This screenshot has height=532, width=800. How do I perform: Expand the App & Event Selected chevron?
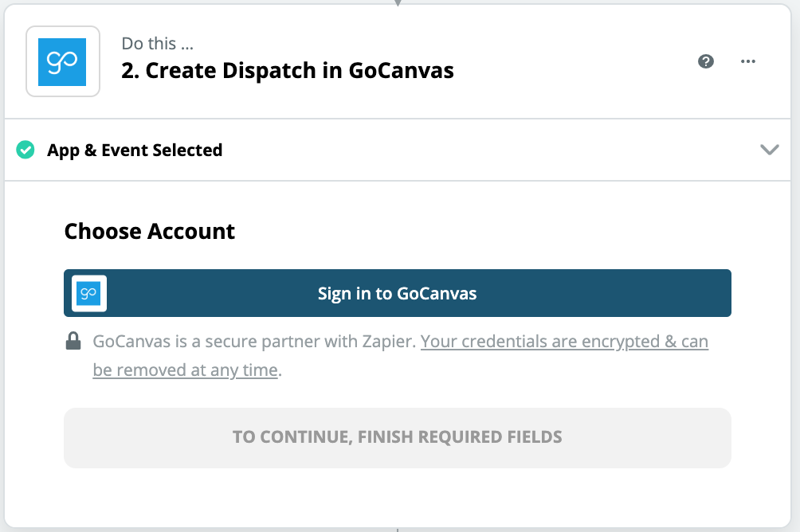(769, 150)
